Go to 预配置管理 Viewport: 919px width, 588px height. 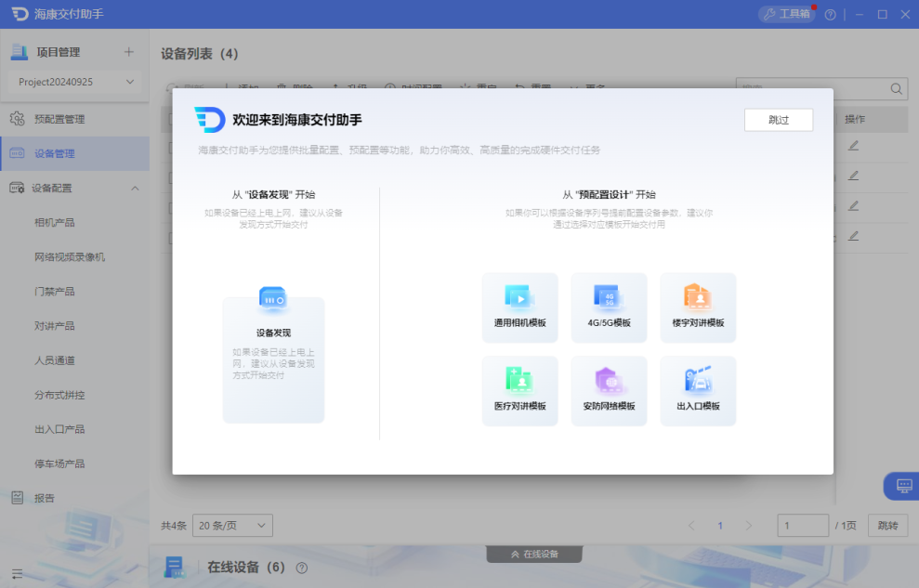tap(74, 119)
